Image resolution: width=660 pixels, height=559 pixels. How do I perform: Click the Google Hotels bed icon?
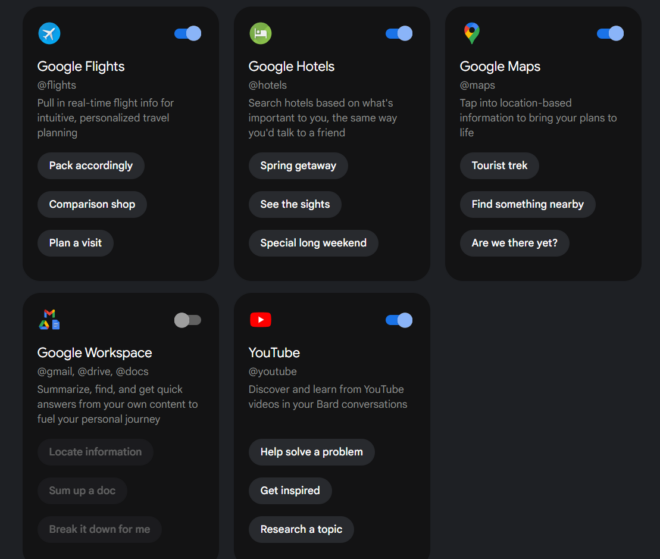pos(261,33)
